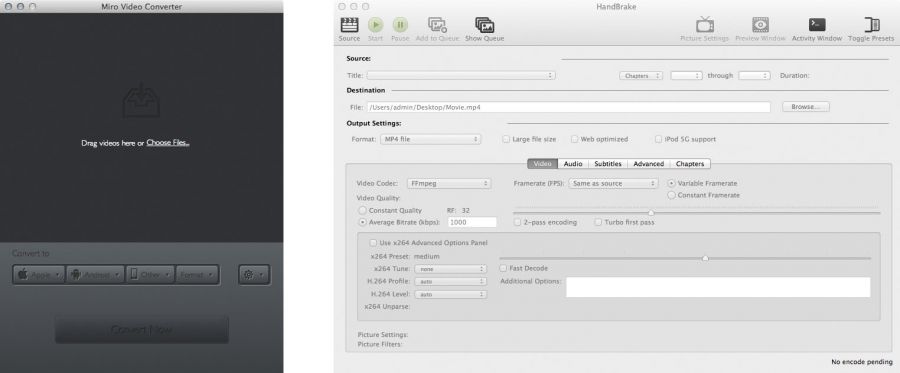Click the green Start icon in HandBrake
Screen dimensions: 900x373
[375, 25]
